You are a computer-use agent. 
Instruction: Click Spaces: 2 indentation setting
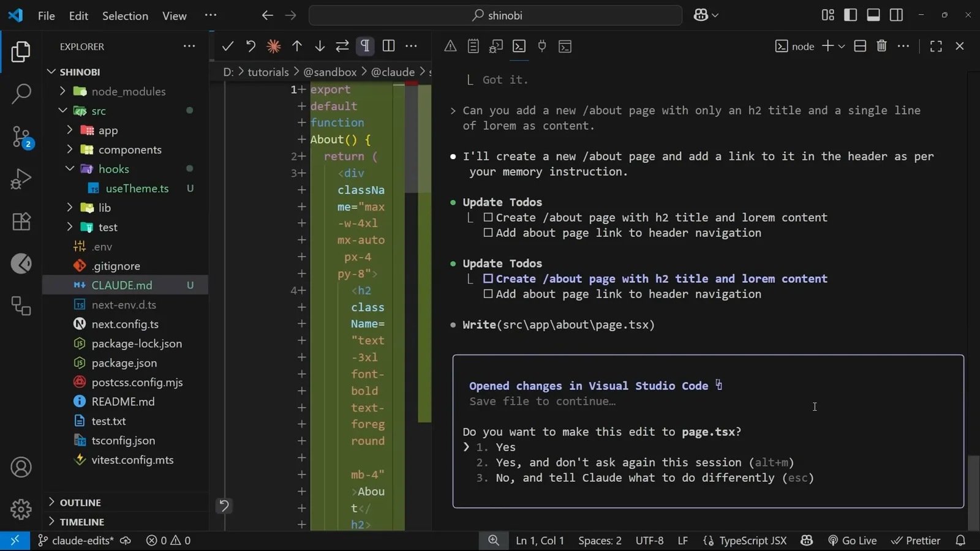point(600,541)
